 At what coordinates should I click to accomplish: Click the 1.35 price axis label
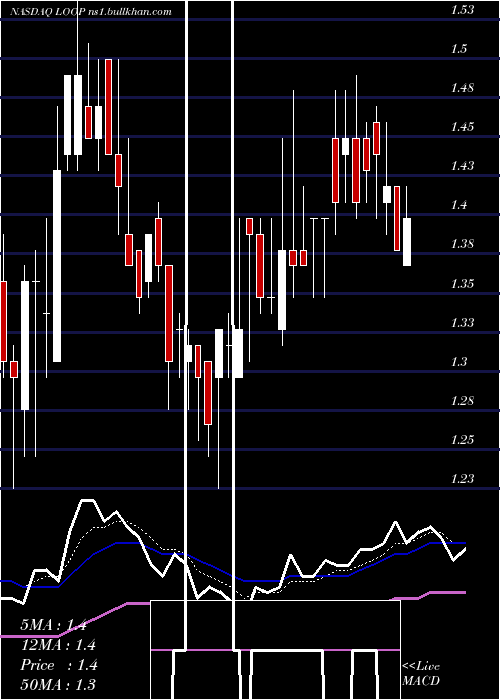(x=462, y=283)
